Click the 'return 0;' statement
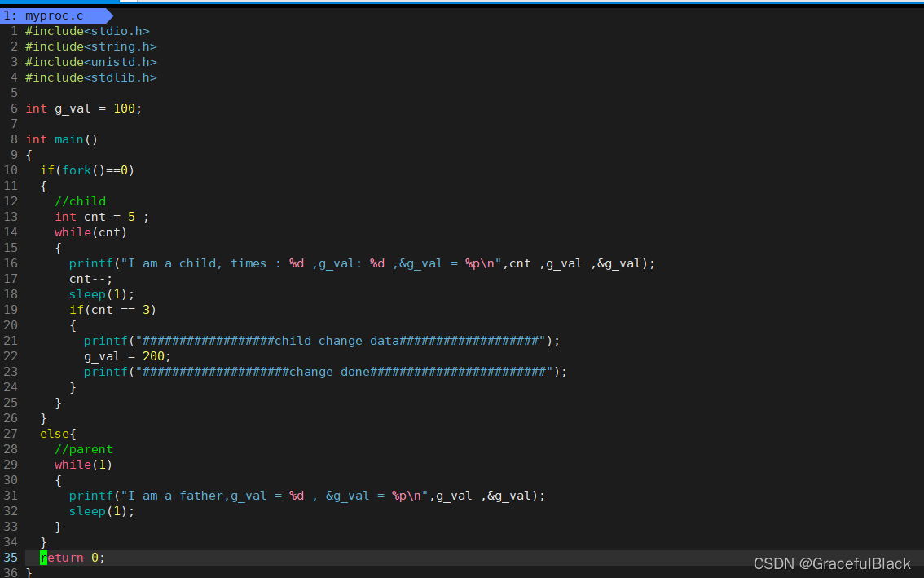 pos(73,558)
